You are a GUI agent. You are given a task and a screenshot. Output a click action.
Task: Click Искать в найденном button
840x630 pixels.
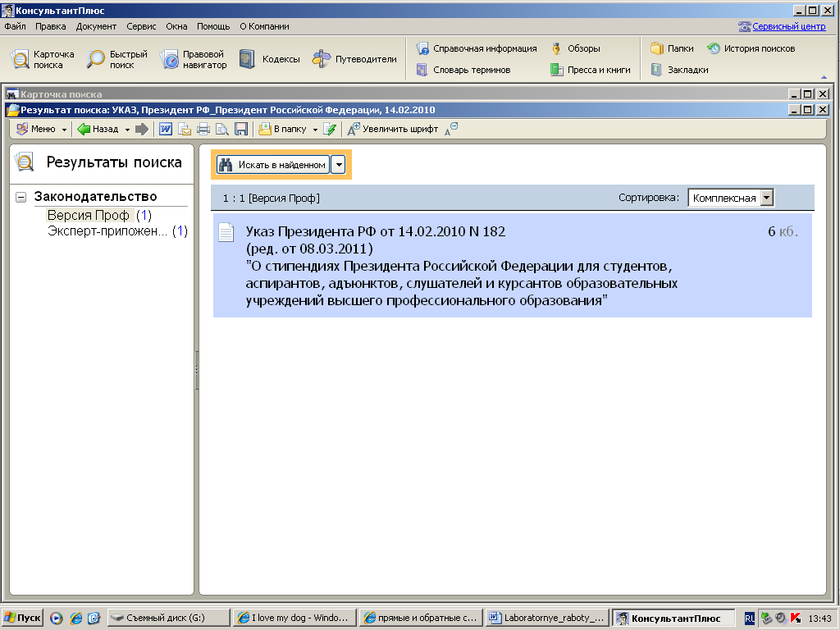click(x=272, y=164)
